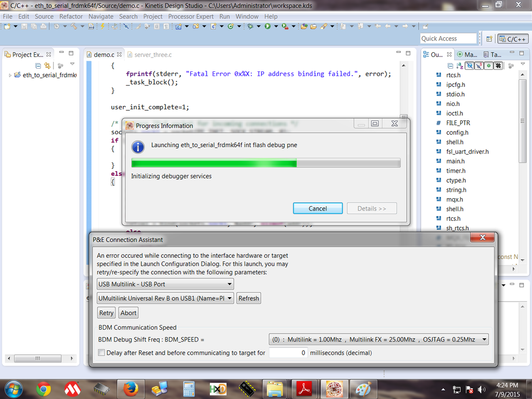The width and height of the screenshot is (532, 399).
Task: Open the UMultilink Universal Rev B device dropdown
Action: coord(165,298)
